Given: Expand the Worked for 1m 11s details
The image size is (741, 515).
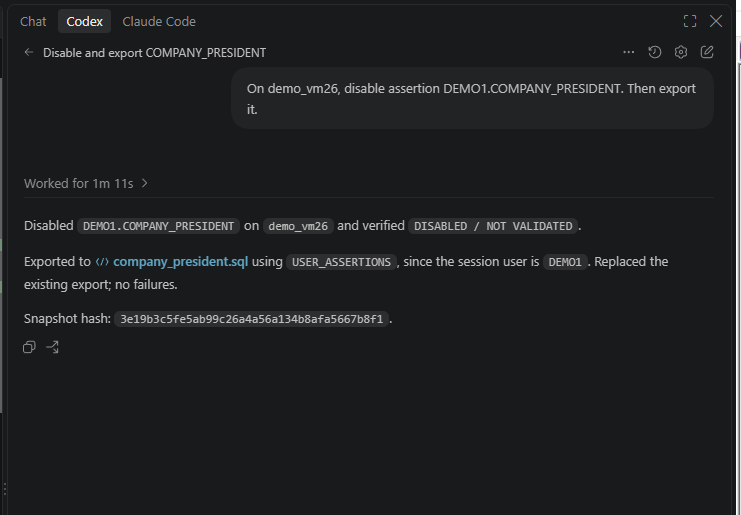Looking at the screenshot, I should 86,183.
